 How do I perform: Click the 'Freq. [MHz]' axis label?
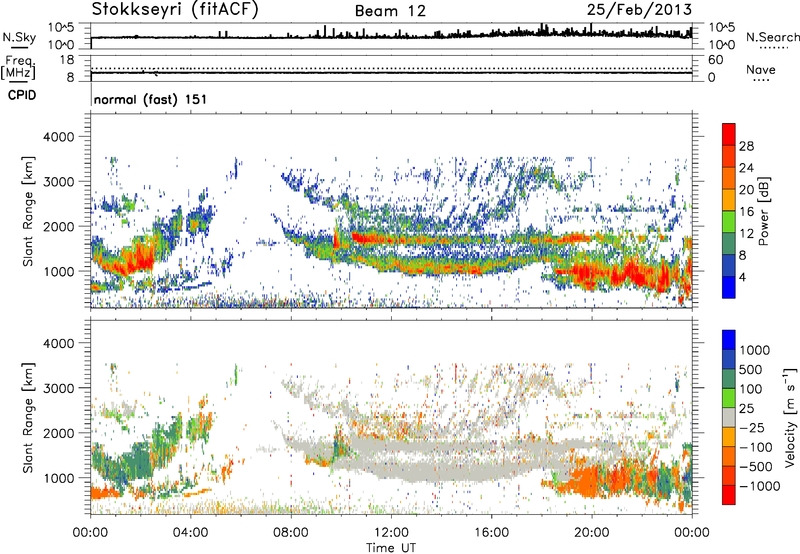[x=18, y=67]
